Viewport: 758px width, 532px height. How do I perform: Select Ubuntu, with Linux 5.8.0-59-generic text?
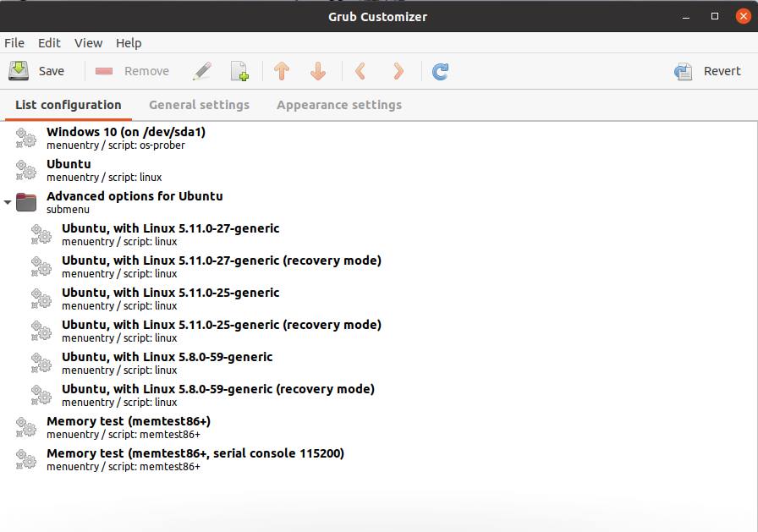168,357
